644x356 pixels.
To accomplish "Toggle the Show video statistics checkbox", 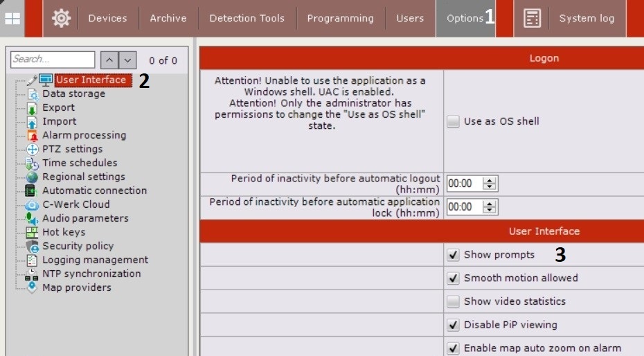I will click(x=453, y=301).
